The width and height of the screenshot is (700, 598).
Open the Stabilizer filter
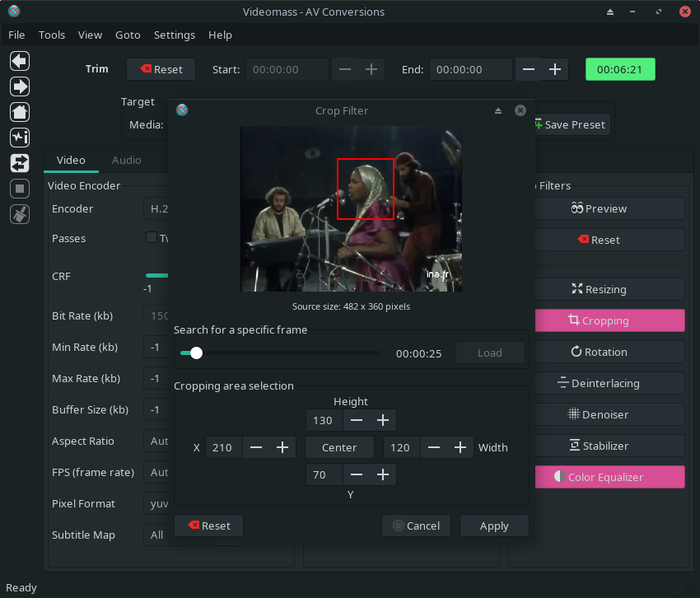(609, 446)
